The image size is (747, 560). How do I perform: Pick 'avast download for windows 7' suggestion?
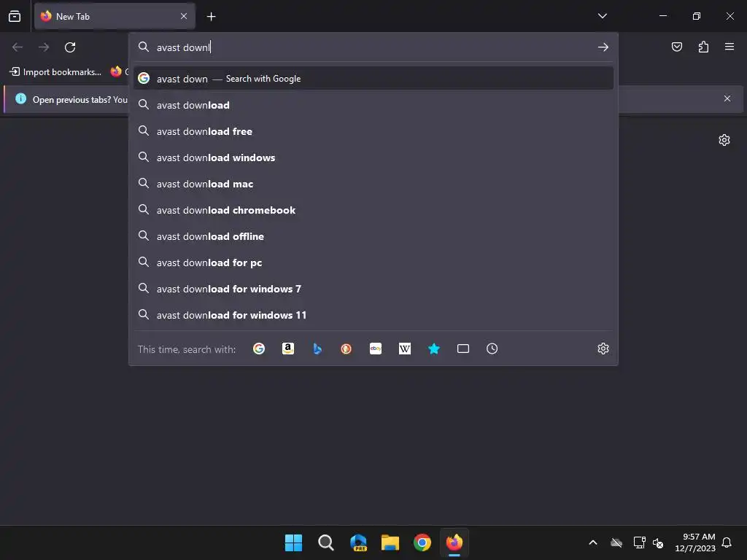[x=373, y=289]
